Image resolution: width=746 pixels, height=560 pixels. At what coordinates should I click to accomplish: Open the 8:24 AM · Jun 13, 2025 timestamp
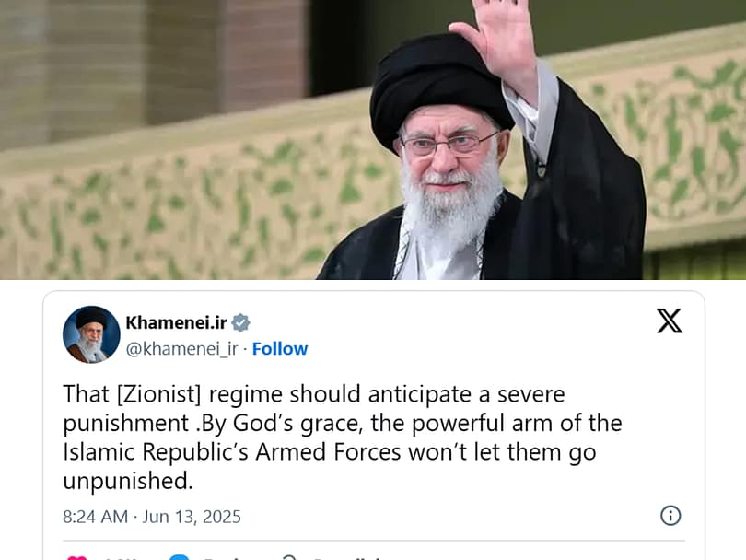pos(152,517)
